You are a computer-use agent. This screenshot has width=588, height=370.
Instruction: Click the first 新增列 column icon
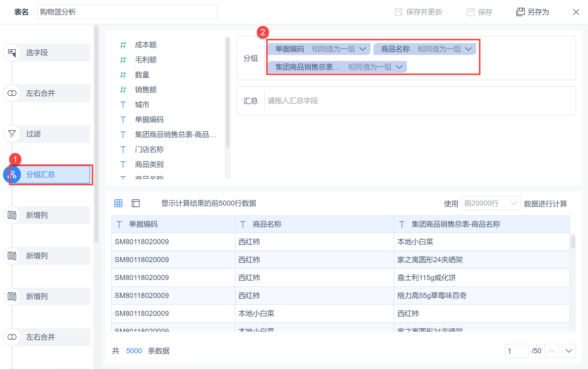click(12, 215)
